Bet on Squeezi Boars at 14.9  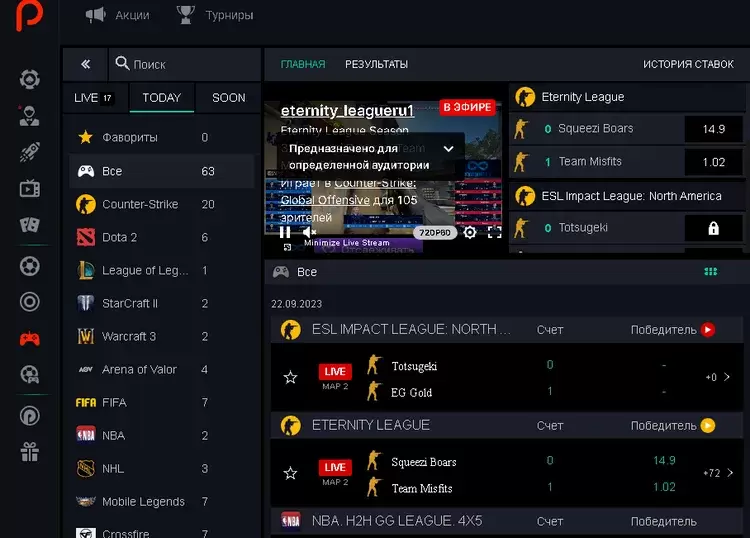(663, 461)
